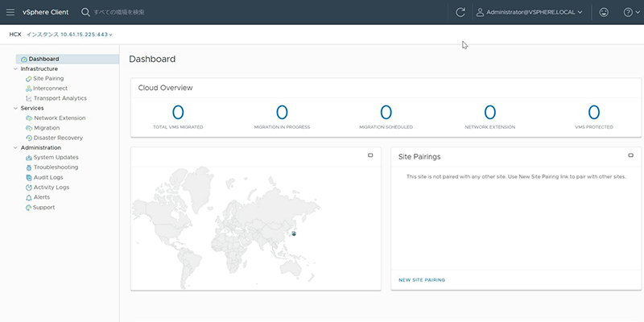
Task: Maximize the Site Pairings panel
Action: point(631,155)
